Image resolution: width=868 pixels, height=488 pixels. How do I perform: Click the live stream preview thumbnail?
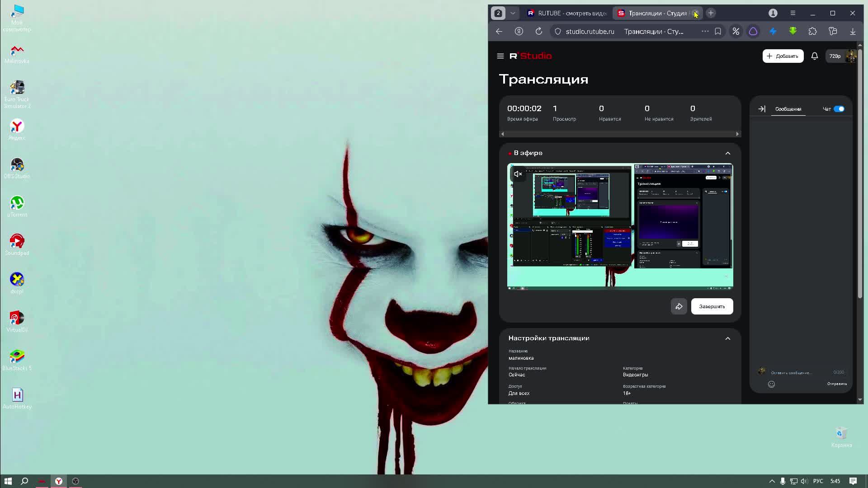pos(620,226)
